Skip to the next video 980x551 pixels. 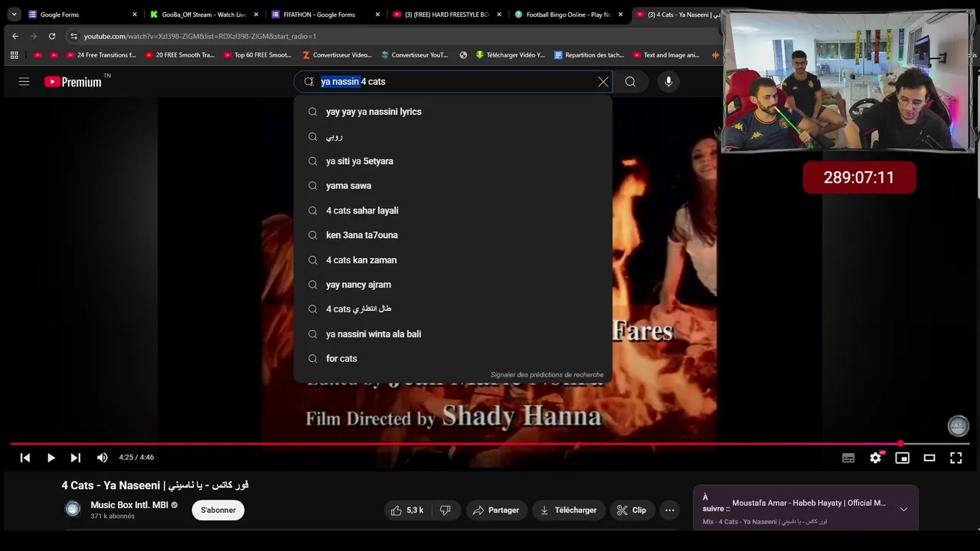point(75,458)
